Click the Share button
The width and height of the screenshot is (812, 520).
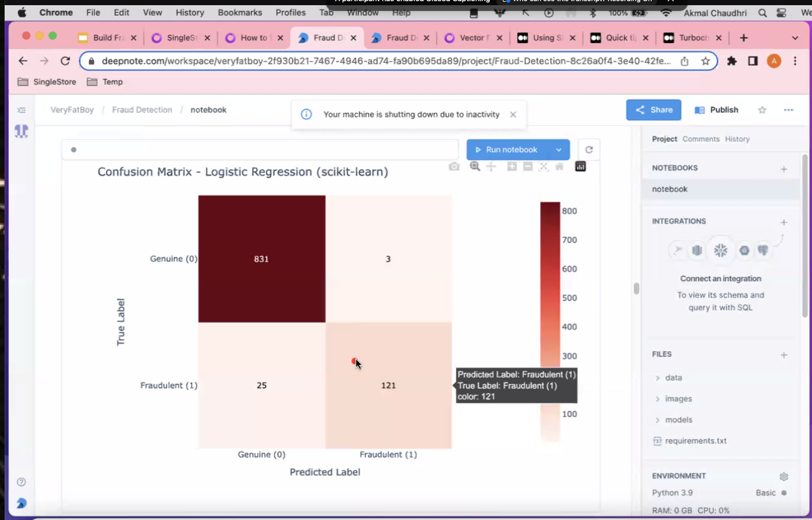point(653,110)
